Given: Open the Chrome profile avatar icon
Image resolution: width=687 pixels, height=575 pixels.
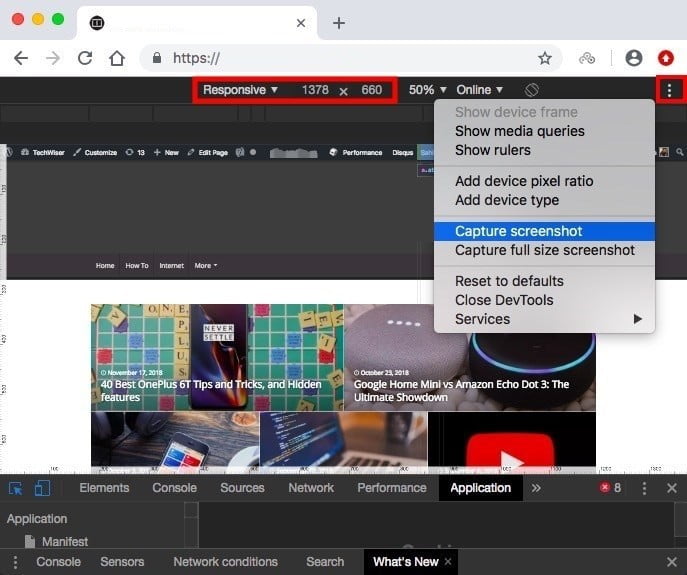Looking at the screenshot, I should (634, 58).
